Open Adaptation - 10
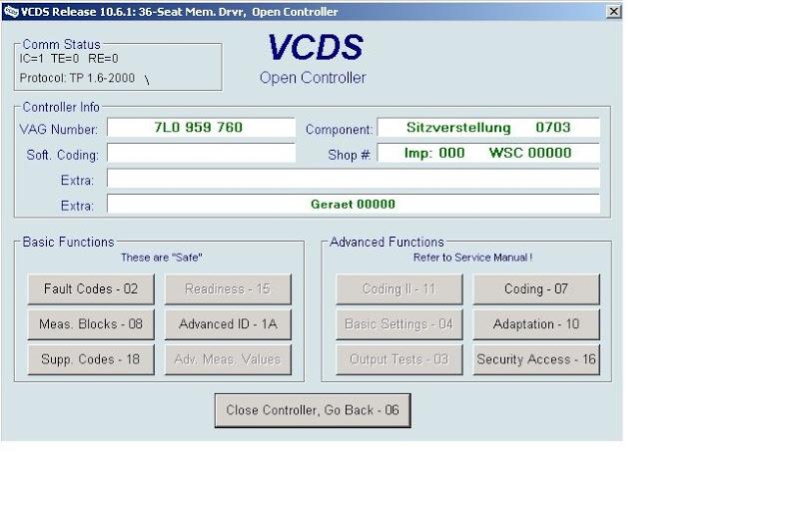799x532 pixels. [536, 324]
